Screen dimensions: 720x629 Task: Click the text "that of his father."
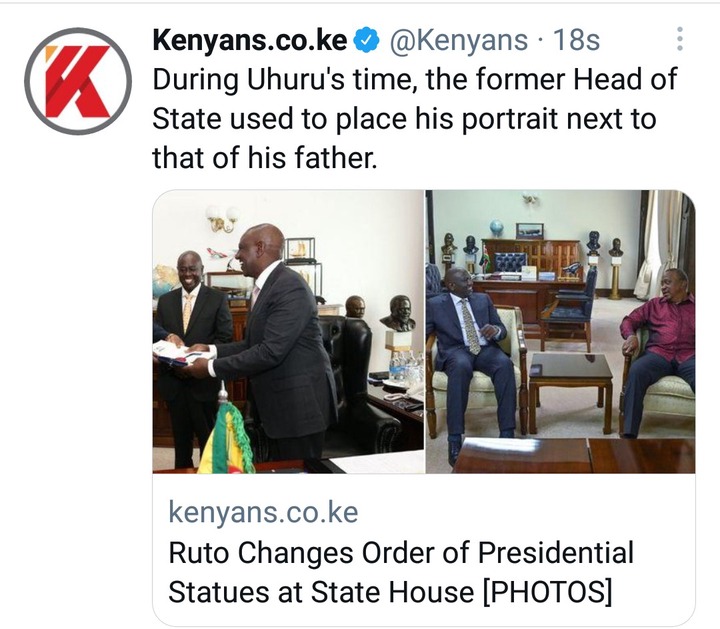pyautogui.click(x=264, y=158)
